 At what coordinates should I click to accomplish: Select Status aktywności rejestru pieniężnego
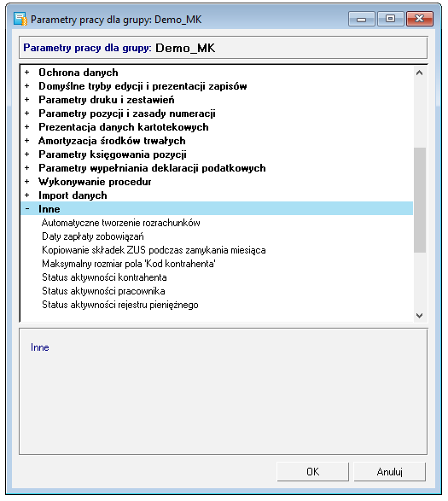point(120,305)
